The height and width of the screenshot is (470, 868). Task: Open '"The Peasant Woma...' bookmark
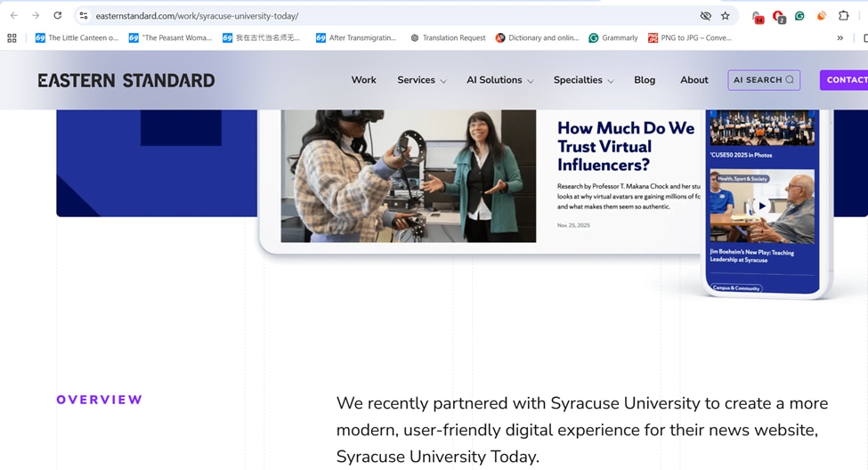(x=171, y=37)
